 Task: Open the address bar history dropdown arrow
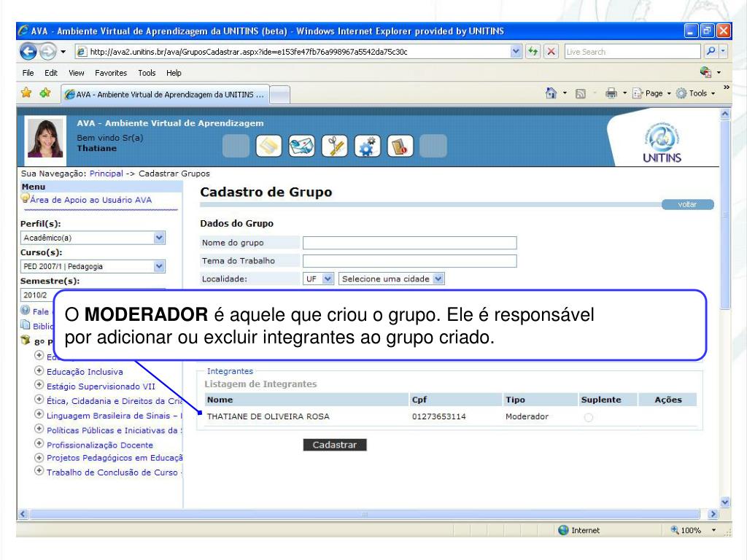(x=516, y=51)
